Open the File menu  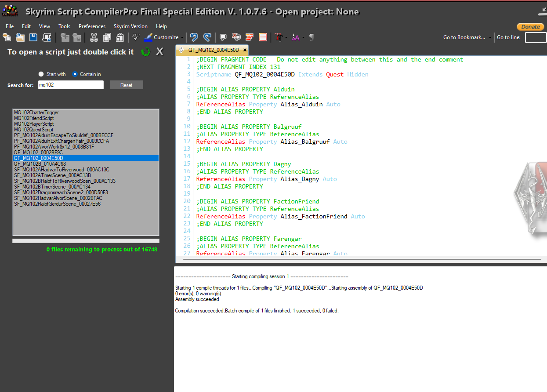[x=10, y=26]
